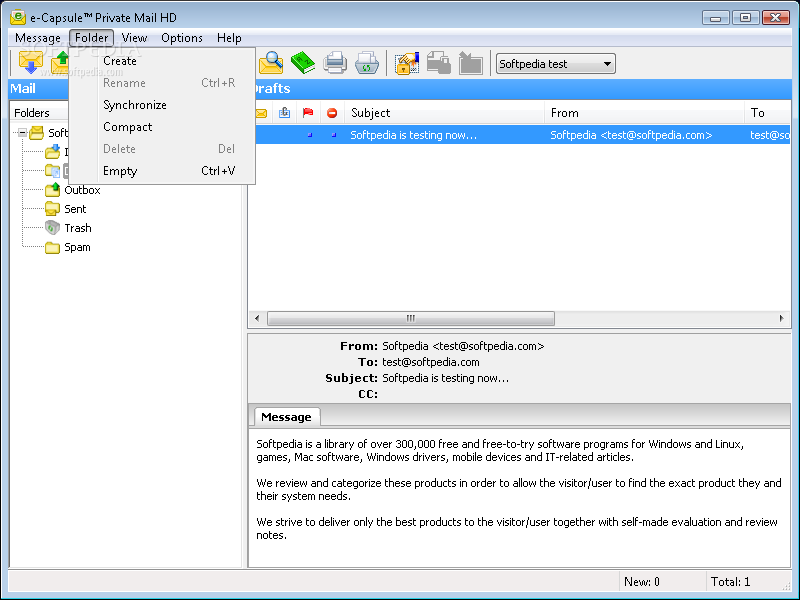Click the flag marker in the message row
The image size is (800, 600).
[x=310, y=135]
